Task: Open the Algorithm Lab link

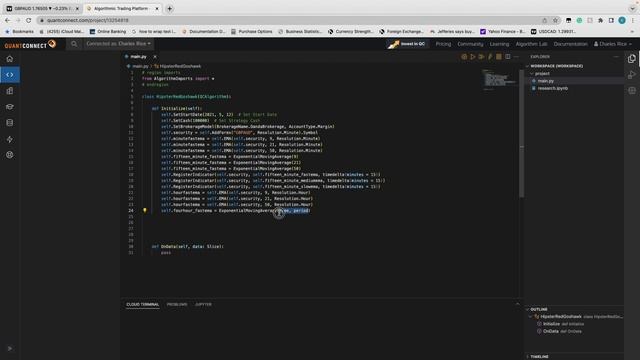Action: tap(531, 44)
